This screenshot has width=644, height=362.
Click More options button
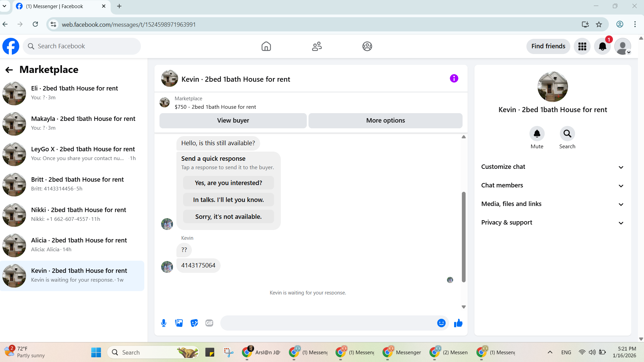point(386,121)
